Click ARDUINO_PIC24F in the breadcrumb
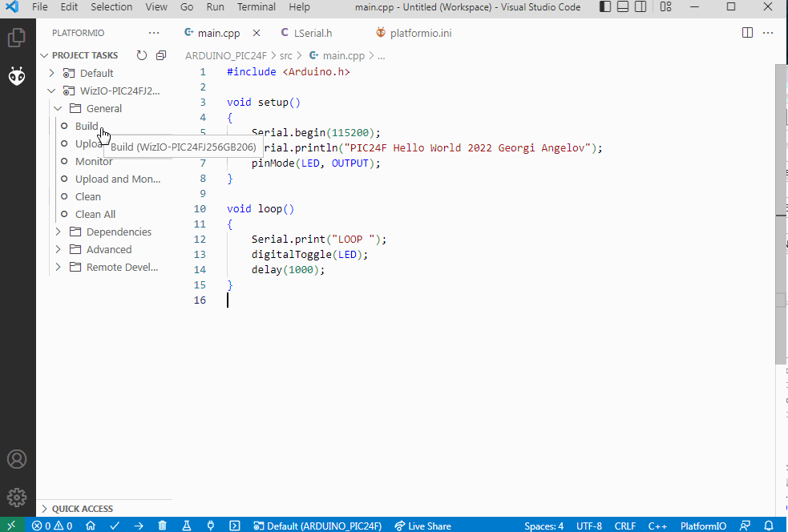Screen dimensions: 788x532 [x=225, y=56]
